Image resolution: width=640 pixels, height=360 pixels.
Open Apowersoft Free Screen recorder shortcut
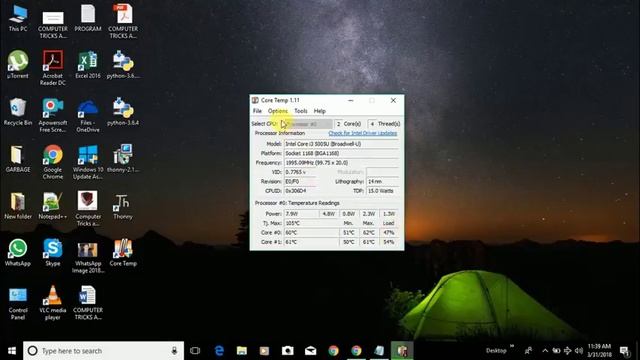click(x=53, y=115)
